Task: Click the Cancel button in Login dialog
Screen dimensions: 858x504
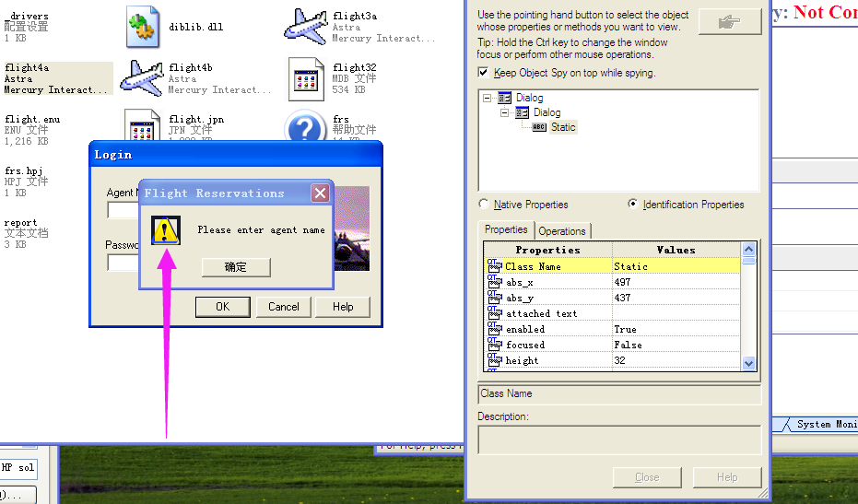Action: click(x=284, y=307)
